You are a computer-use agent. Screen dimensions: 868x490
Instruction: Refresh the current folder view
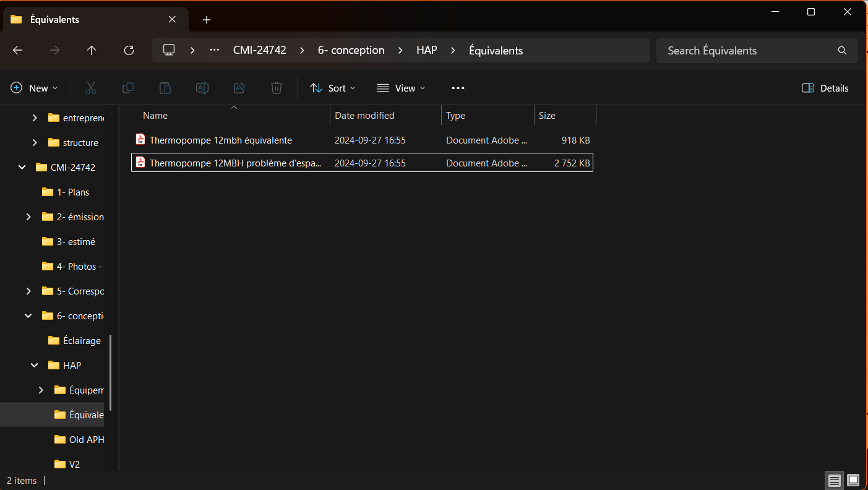pyautogui.click(x=129, y=51)
